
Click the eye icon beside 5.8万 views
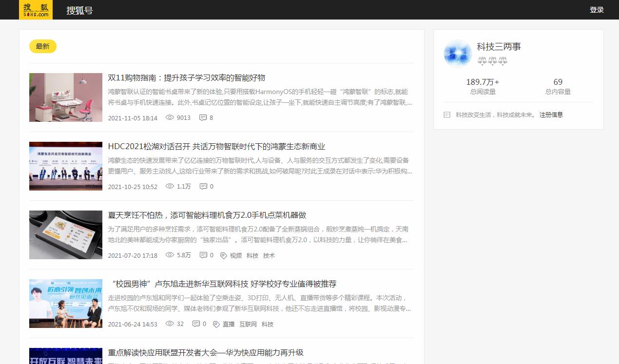click(170, 255)
